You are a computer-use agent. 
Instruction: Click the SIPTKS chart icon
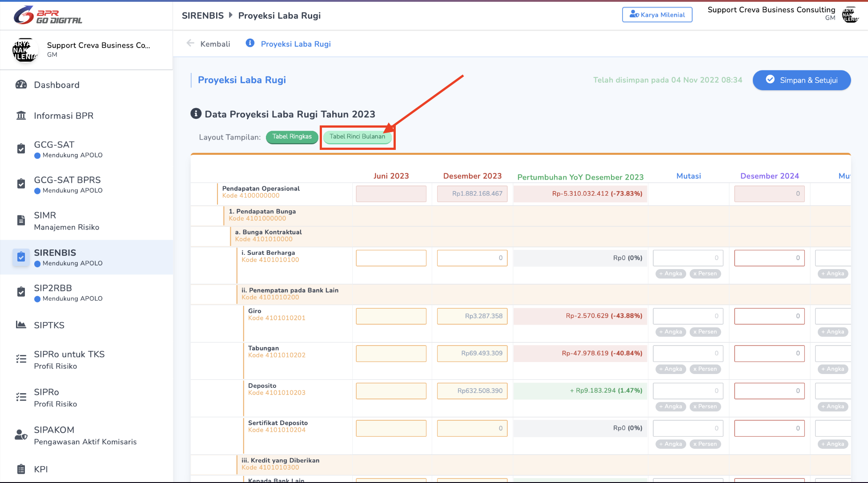pos(21,325)
